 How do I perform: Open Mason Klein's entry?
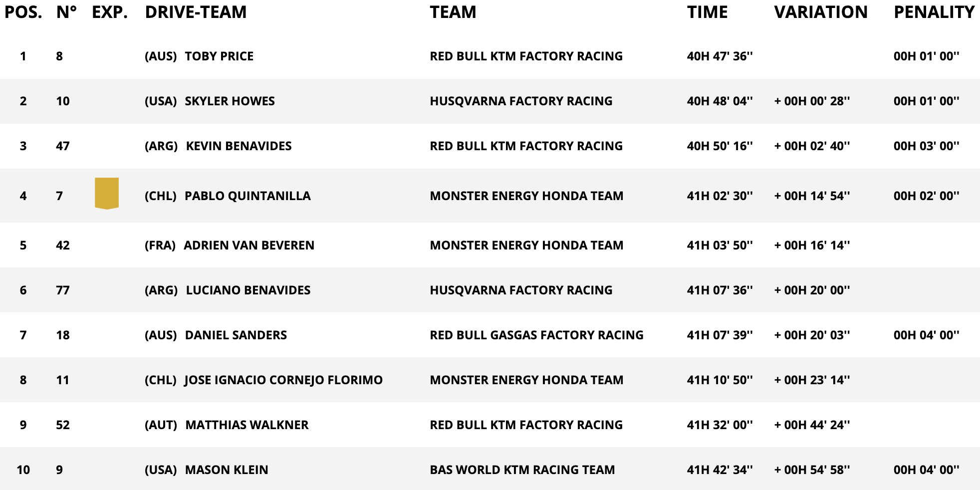tap(227, 470)
